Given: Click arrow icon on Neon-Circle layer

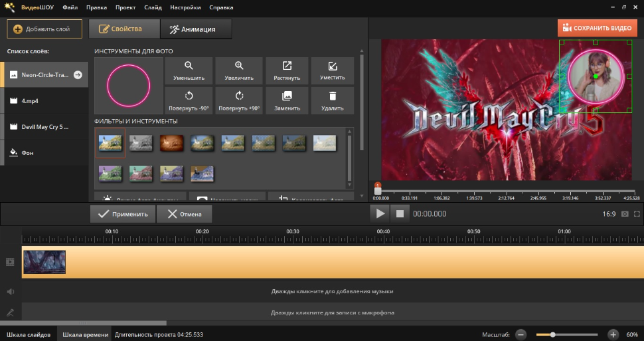Looking at the screenshot, I should [78, 75].
